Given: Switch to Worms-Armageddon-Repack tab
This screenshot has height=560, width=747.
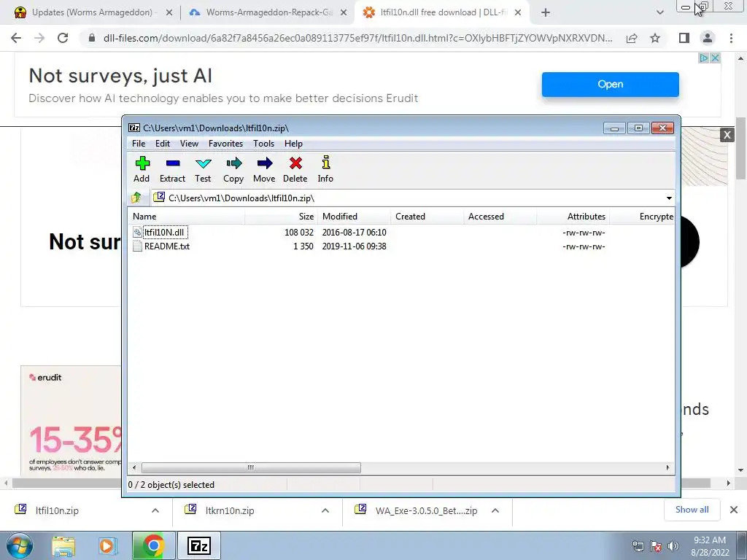Looking at the screenshot, I should tap(269, 12).
